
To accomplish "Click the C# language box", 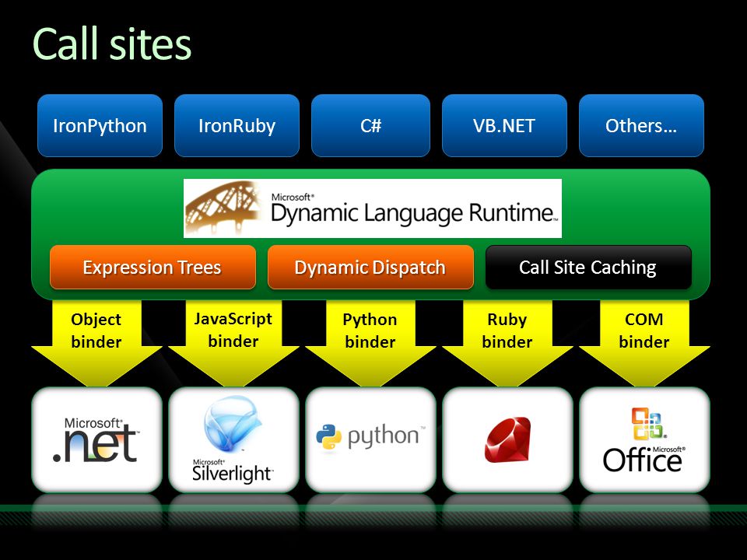I will click(x=370, y=126).
